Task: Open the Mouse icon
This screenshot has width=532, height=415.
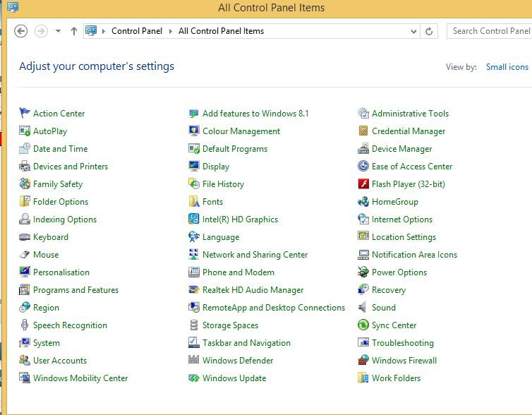Action: tap(25, 255)
